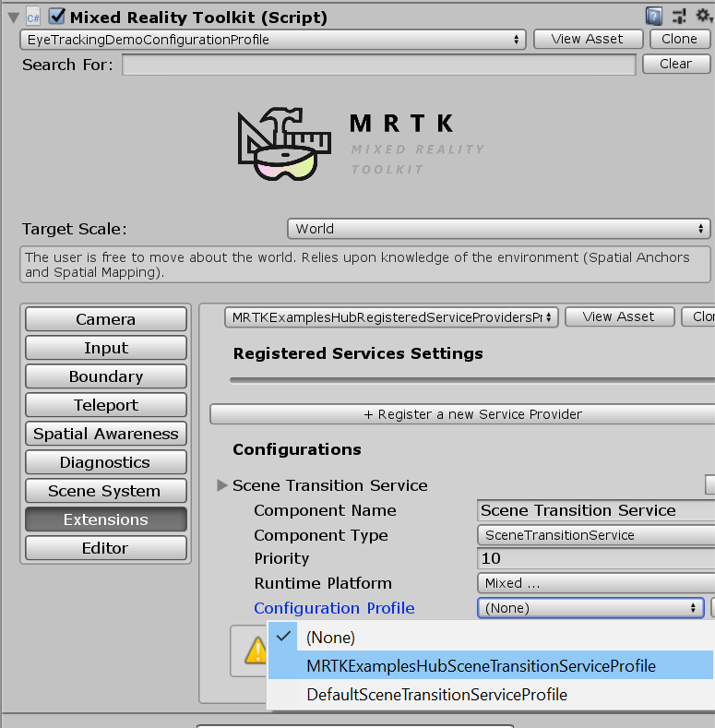Open the component help reference icon

[x=654, y=17]
